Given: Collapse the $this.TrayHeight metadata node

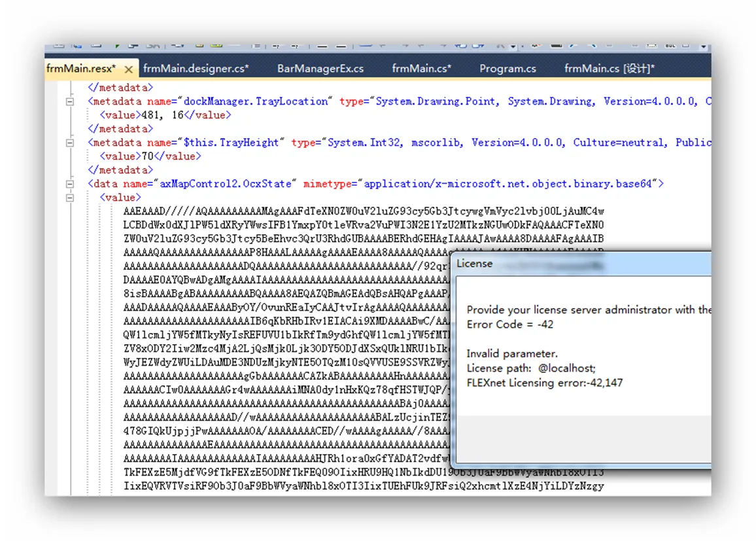Looking at the screenshot, I should tap(69, 143).
